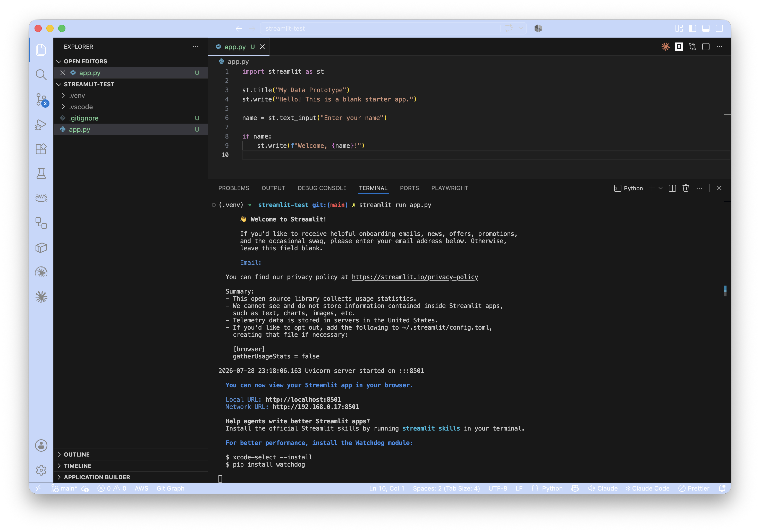This screenshot has width=760, height=532.
Task: Open the Explorer view in activity bar
Action: [x=41, y=50]
